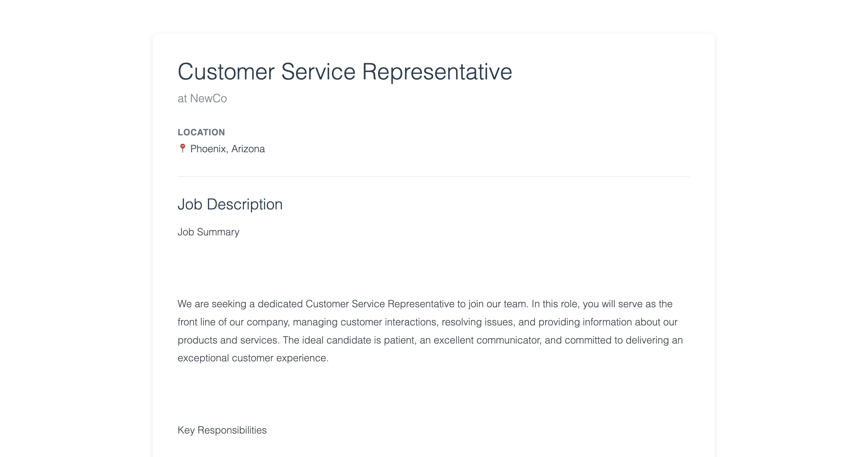Click the 'at NewCo' company text
Viewport: 868px width, 457px height.
(x=202, y=98)
